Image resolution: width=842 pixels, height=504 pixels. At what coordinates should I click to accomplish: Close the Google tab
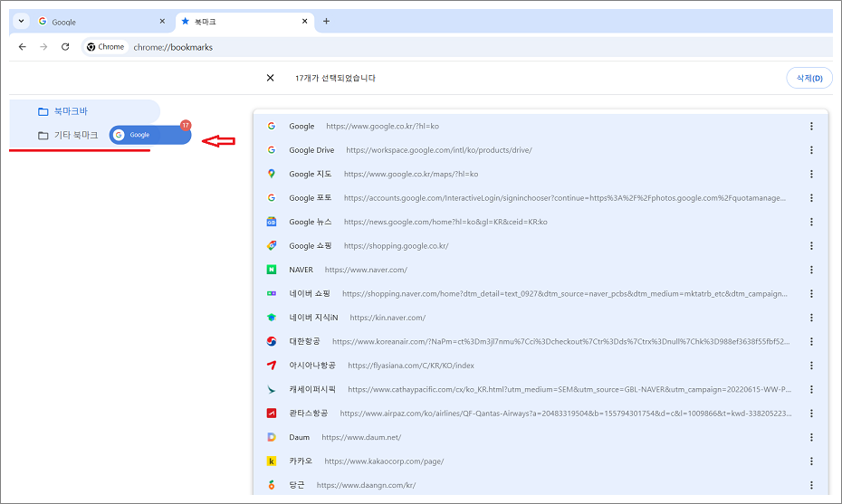click(x=162, y=22)
